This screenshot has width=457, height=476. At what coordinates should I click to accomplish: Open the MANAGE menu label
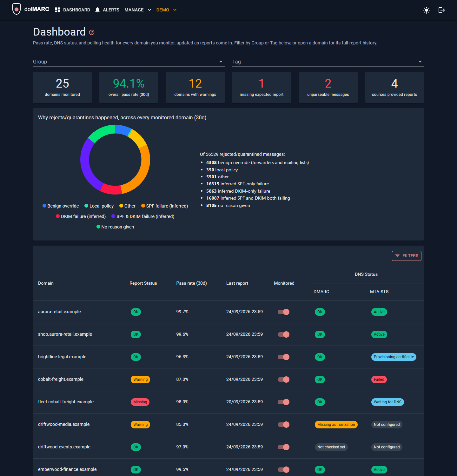[x=134, y=10]
